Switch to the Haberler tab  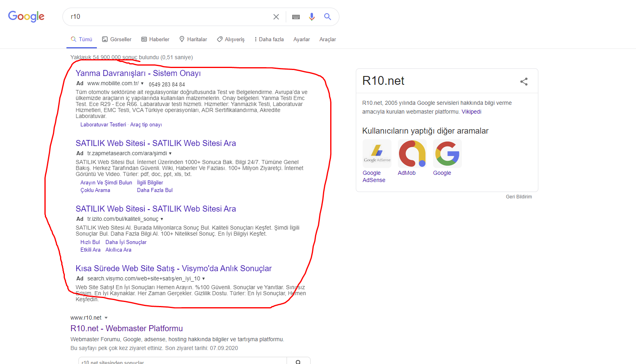pyautogui.click(x=155, y=39)
